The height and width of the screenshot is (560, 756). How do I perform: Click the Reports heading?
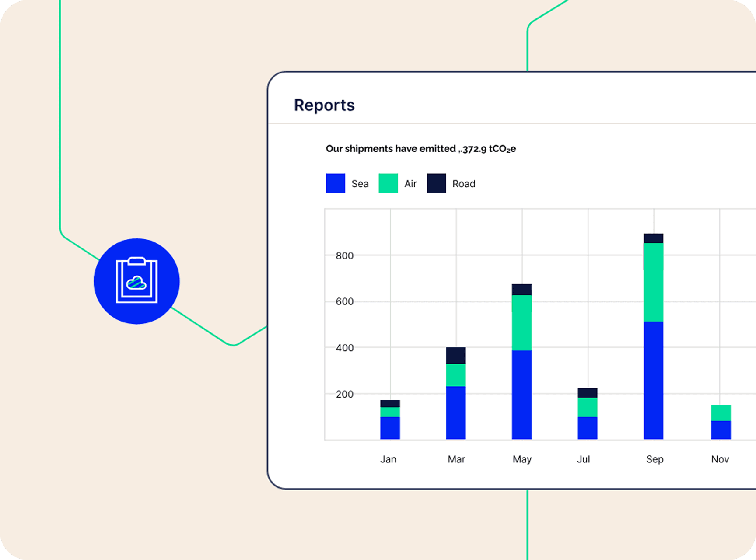point(324,105)
